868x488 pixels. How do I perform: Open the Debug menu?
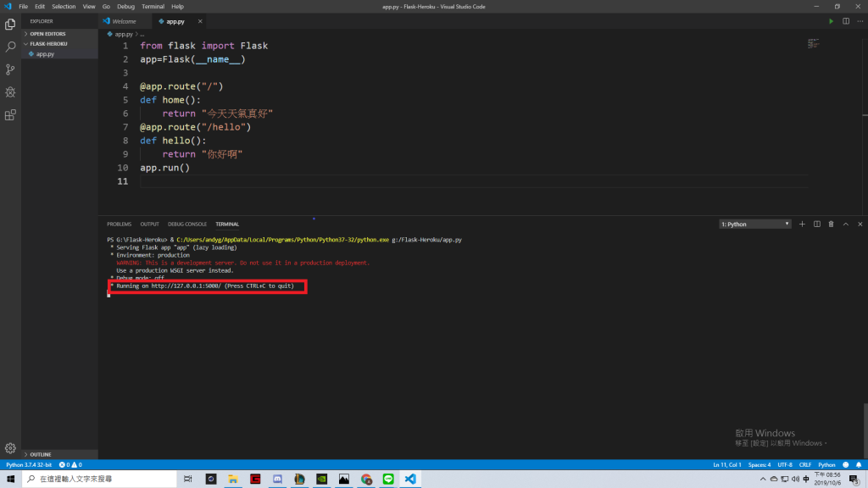(125, 7)
